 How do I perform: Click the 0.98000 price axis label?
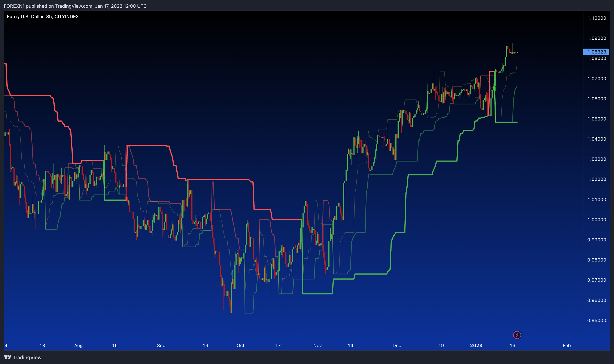pos(597,260)
